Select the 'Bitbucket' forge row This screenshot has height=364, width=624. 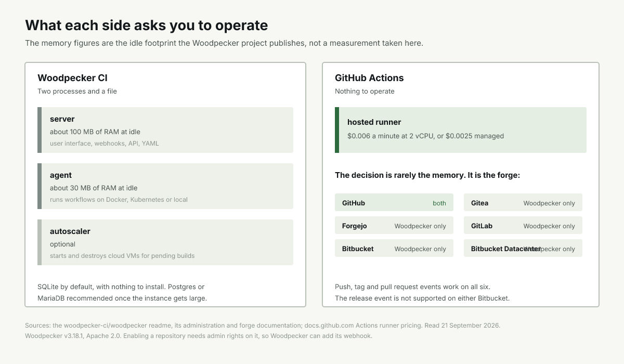pyautogui.click(x=394, y=249)
